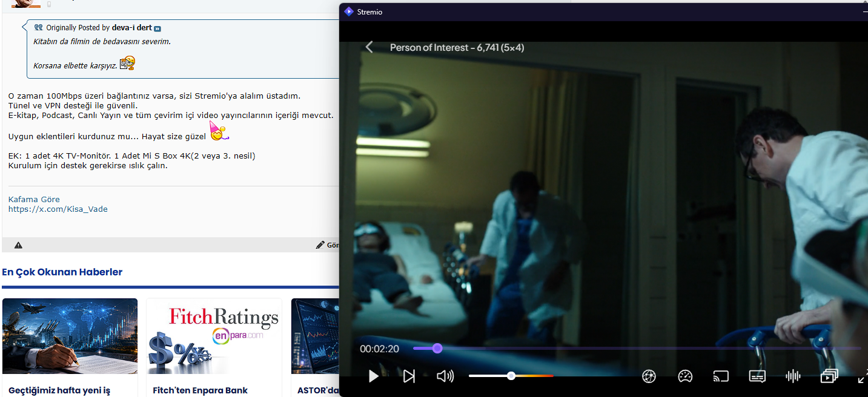The width and height of the screenshot is (868, 397).
Task: Open the subtitles menu icon in Stremio
Action: pyautogui.click(x=757, y=376)
